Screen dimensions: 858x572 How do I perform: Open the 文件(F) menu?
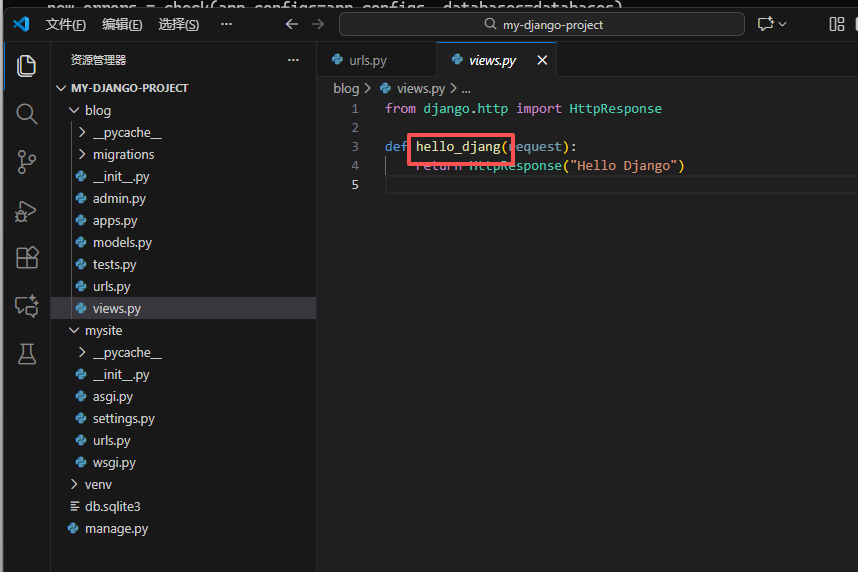(66, 24)
